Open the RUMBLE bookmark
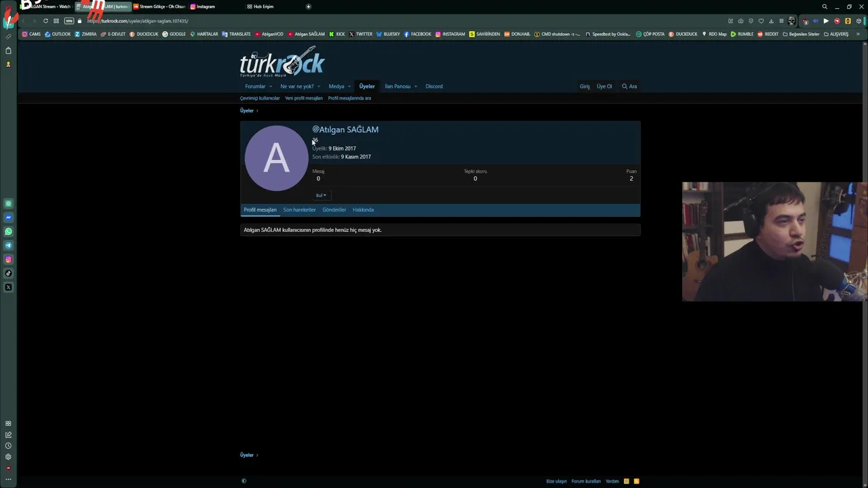Screen dimensions: 868x488 click(x=742, y=34)
